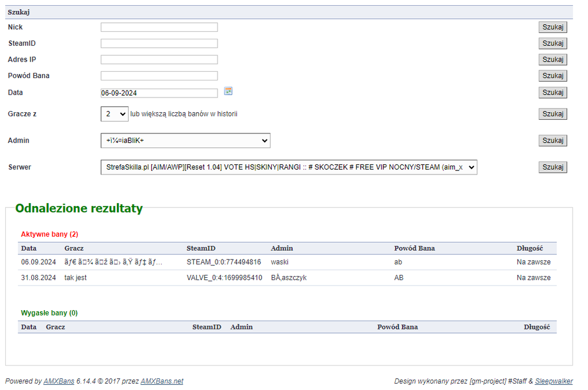
Task: Open the Serwer selection dropdown
Action: [x=289, y=167]
